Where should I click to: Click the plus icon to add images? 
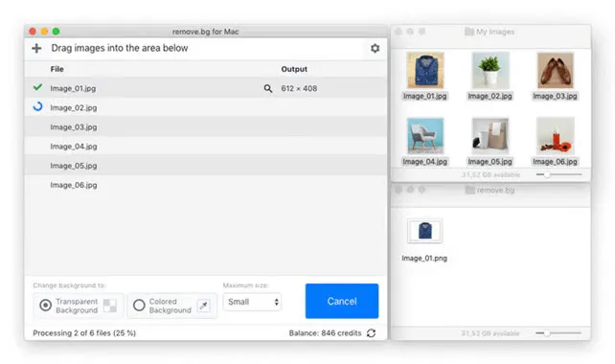coord(36,48)
